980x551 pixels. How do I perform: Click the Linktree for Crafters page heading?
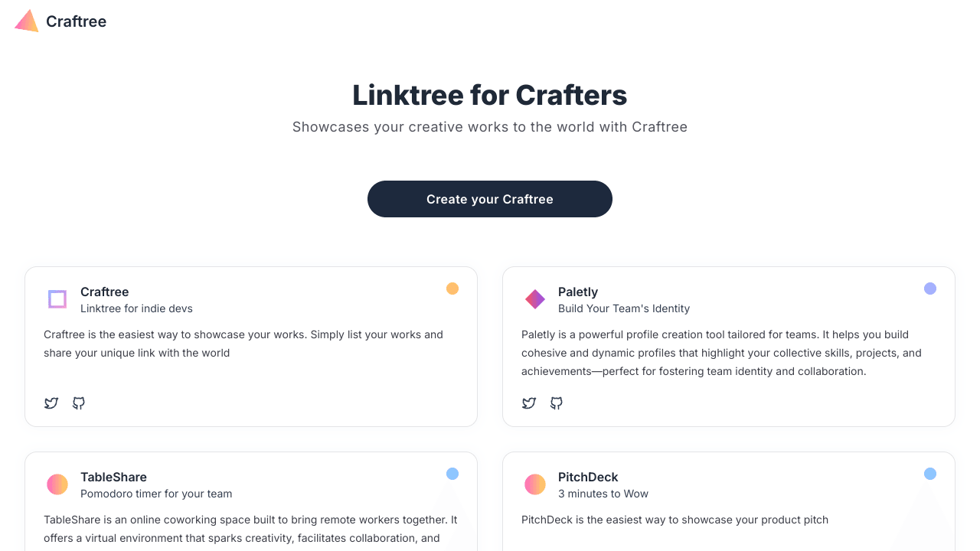click(489, 95)
